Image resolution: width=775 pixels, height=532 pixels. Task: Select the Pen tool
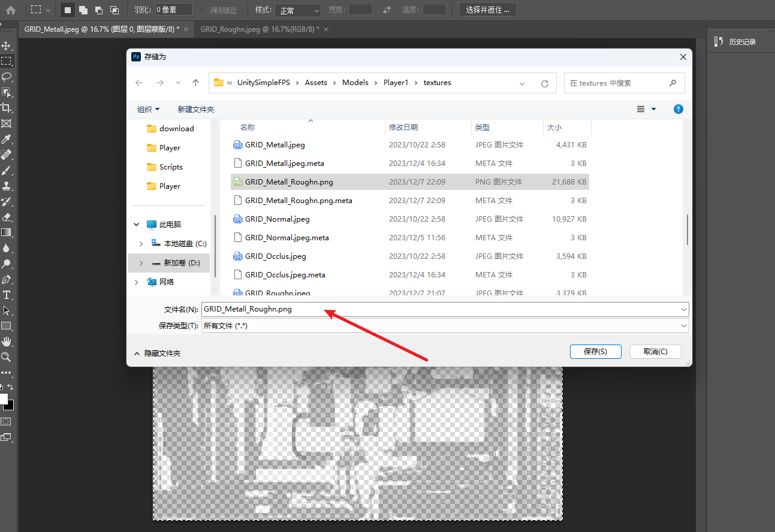[7, 279]
